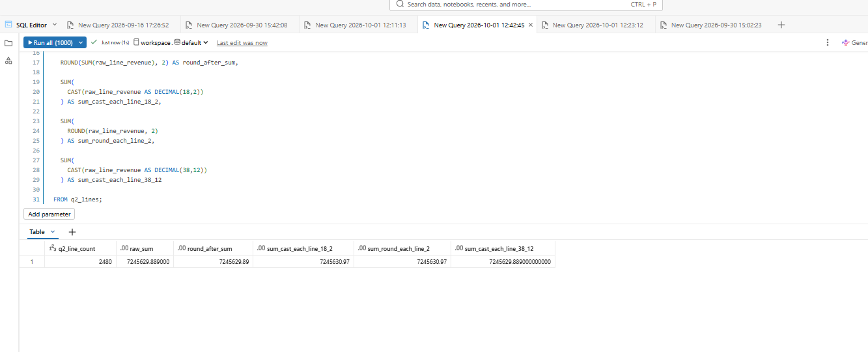Click the sum_round_each_line_2 alias on line 25

[x=116, y=141]
